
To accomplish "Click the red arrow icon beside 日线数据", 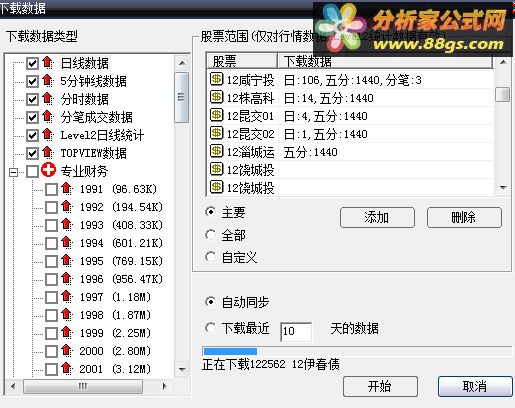I will point(48,63).
